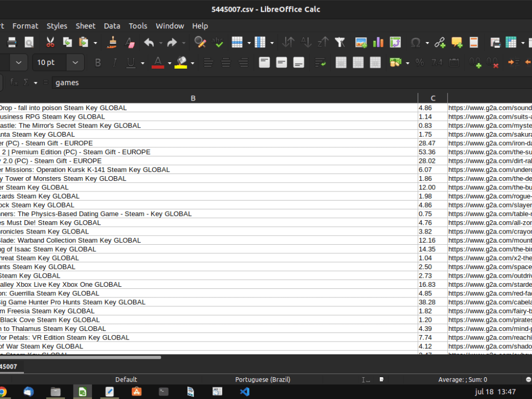Toggle Align Right
This screenshot has width=532, height=399.
click(x=243, y=62)
